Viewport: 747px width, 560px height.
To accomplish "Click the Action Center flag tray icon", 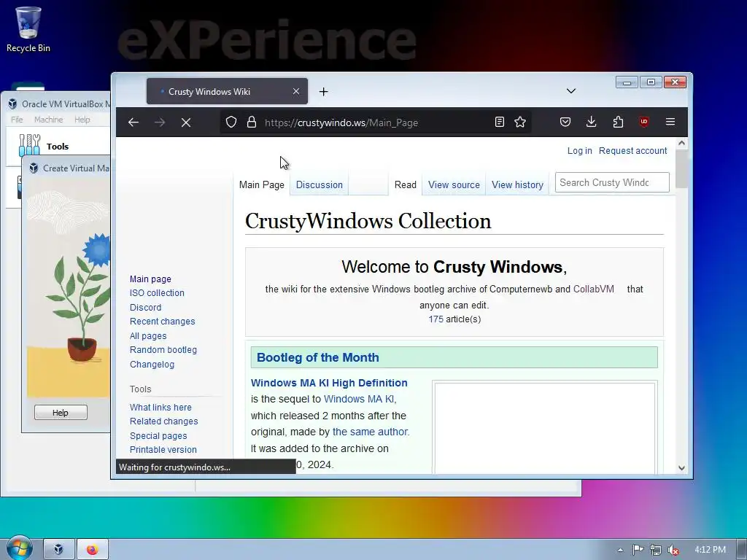I will coord(638,550).
